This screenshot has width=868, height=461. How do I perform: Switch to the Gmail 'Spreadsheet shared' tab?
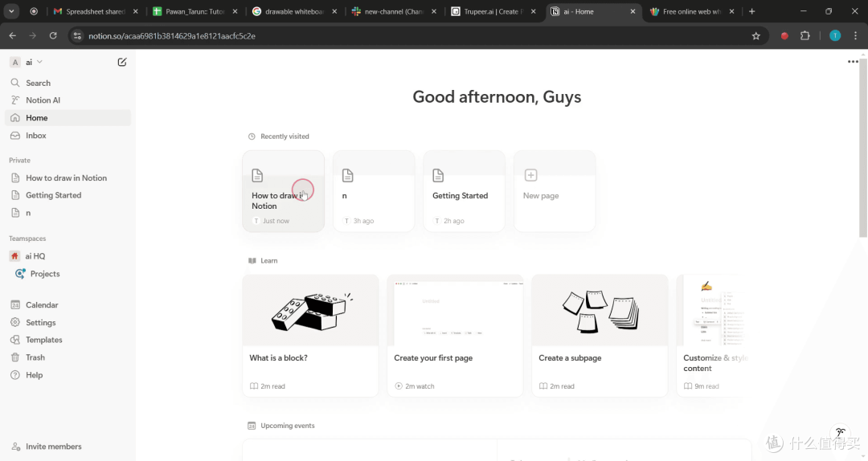[x=95, y=11]
